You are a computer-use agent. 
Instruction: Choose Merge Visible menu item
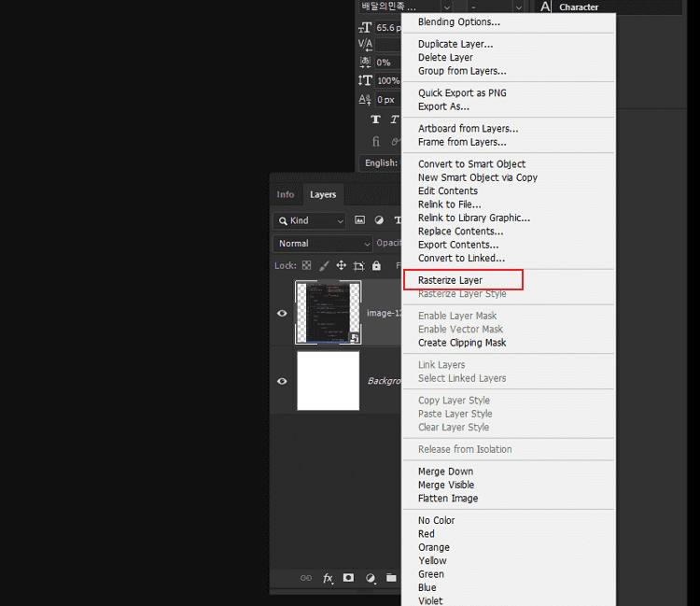tap(509, 485)
